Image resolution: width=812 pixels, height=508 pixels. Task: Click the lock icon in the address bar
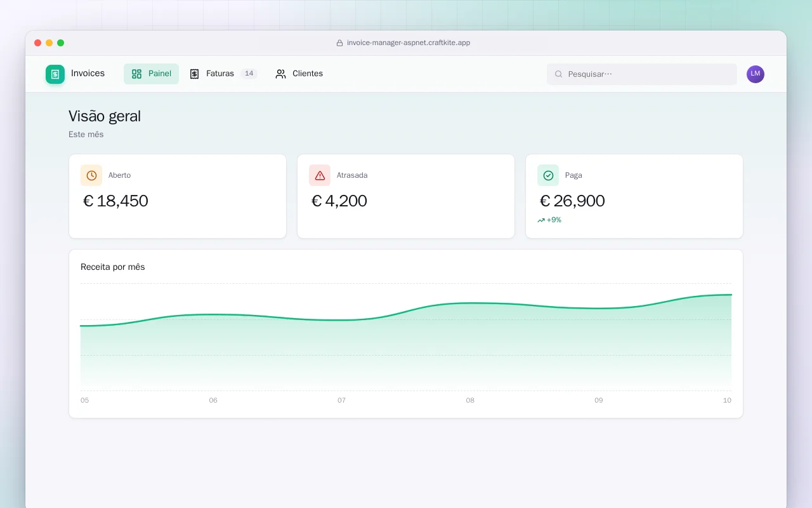(x=339, y=43)
